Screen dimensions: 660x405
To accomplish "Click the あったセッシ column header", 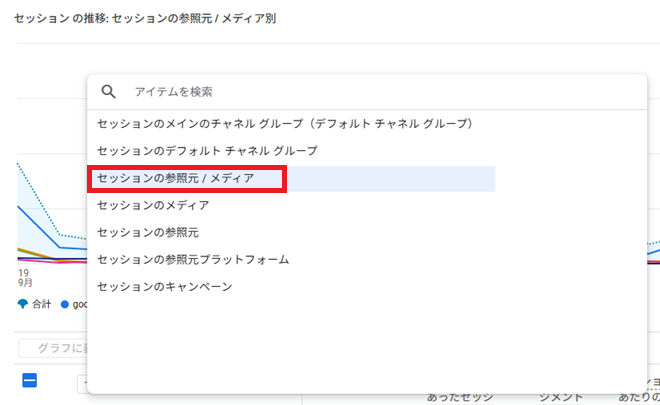I will click(x=458, y=397).
